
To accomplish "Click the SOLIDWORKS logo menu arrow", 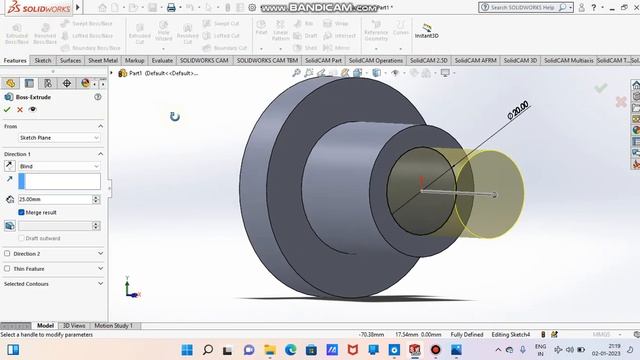I will [x=78, y=7].
